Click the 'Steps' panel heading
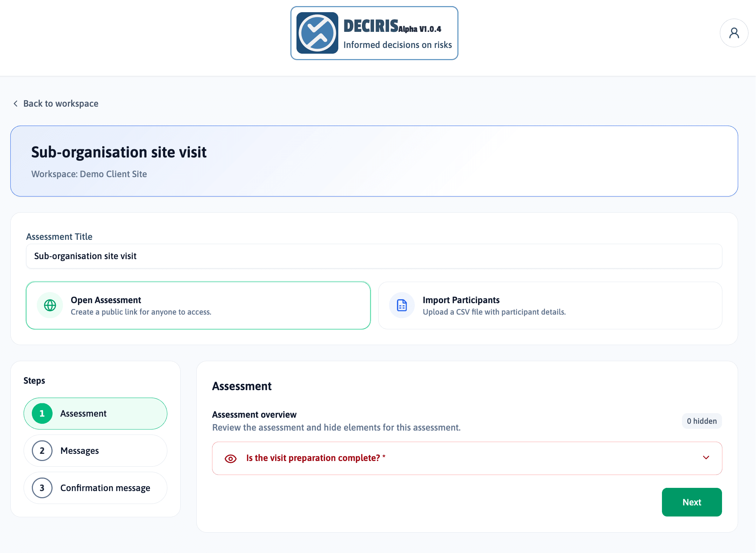 tap(34, 380)
